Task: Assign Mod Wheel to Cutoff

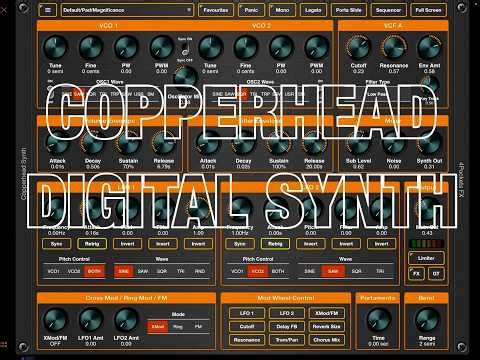Action: [247, 327]
